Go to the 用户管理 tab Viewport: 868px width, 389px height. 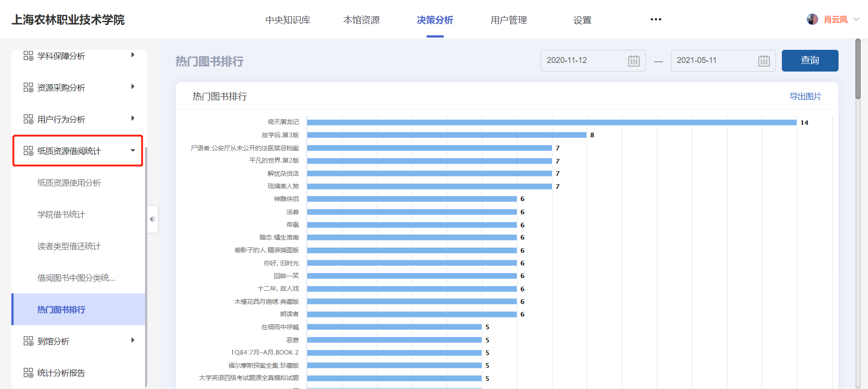point(509,20)
